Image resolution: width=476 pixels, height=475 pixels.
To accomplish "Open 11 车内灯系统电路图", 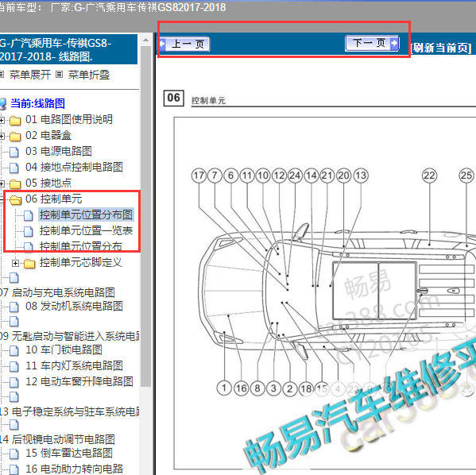I will pos(74,365).
